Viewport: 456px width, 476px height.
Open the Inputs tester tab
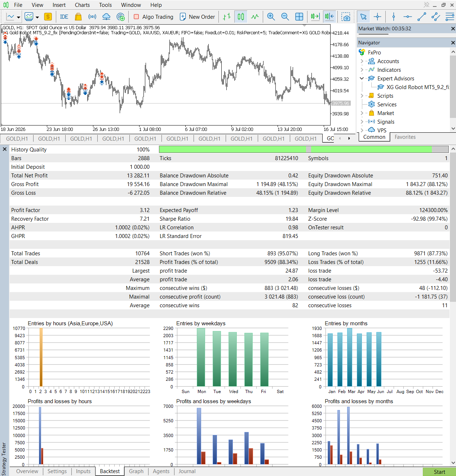83,471
